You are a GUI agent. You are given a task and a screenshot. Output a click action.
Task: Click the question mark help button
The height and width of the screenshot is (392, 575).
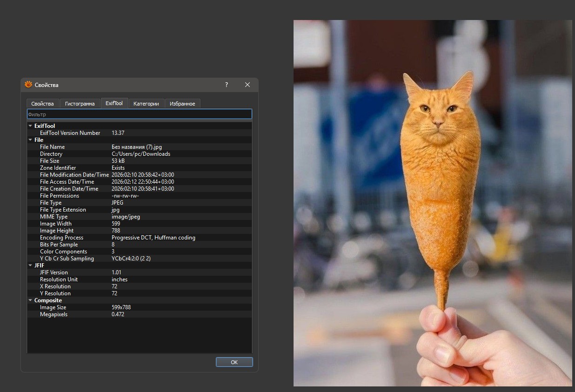tap(227, 85)
